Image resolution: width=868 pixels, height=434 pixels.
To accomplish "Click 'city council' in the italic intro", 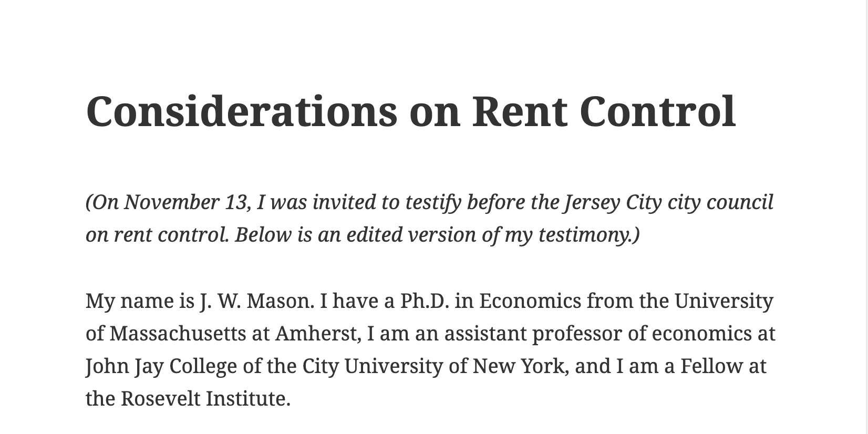I will 721,202.
